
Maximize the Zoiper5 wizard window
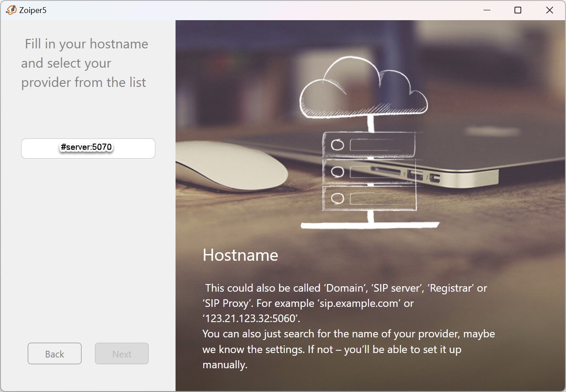518,9
